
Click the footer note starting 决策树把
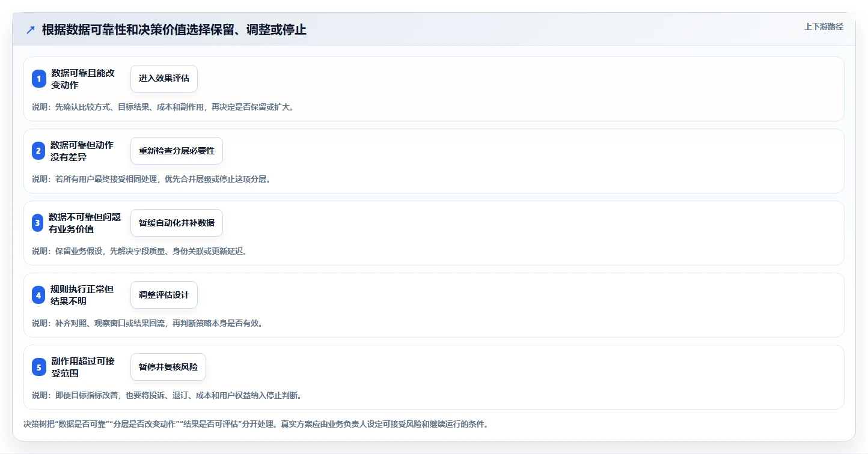coord(255,424)
